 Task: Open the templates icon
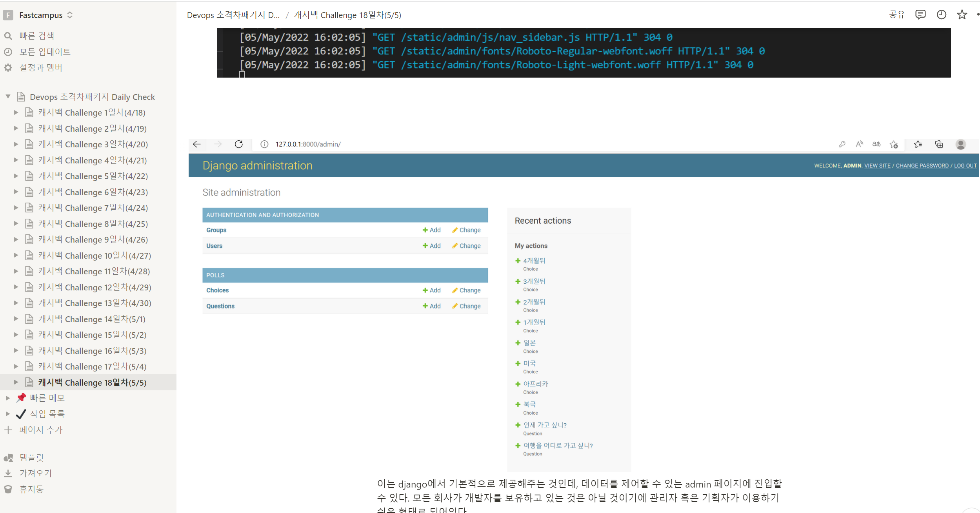click(x=8, y=457)
